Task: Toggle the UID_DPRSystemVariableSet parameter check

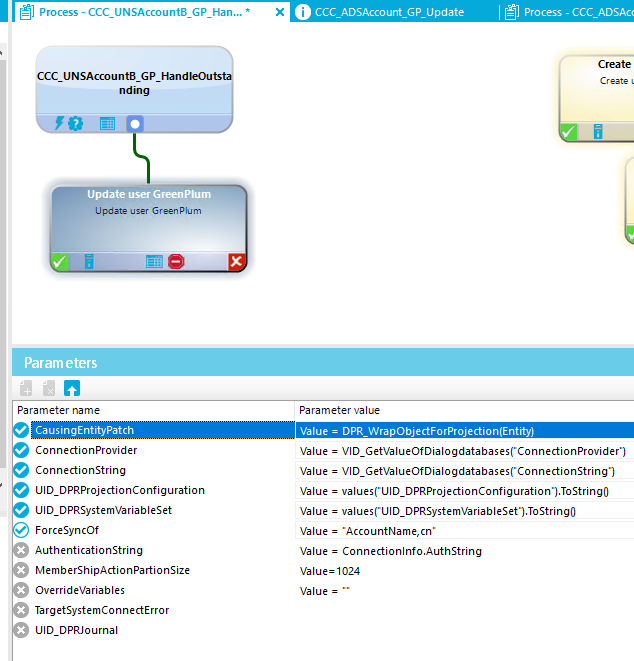Action: 21,510
